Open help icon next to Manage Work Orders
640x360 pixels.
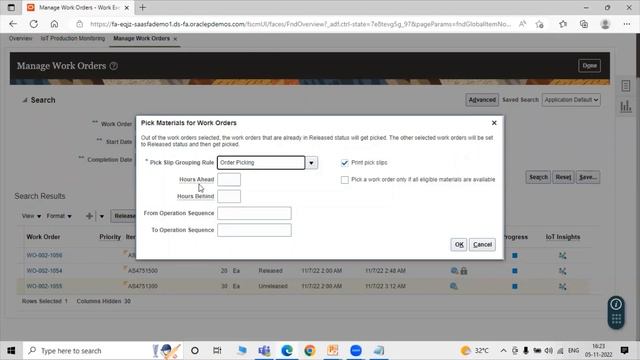click(114, 66)
